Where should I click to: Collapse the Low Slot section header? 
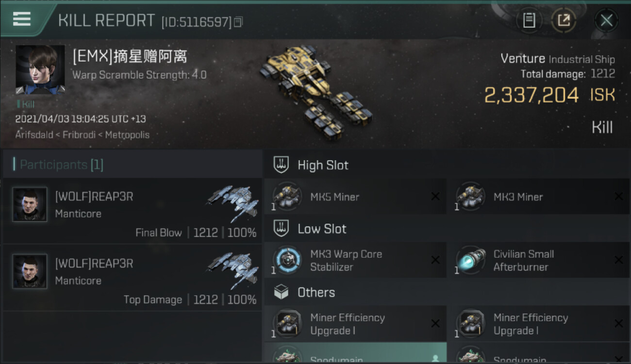tap(447, 229)
